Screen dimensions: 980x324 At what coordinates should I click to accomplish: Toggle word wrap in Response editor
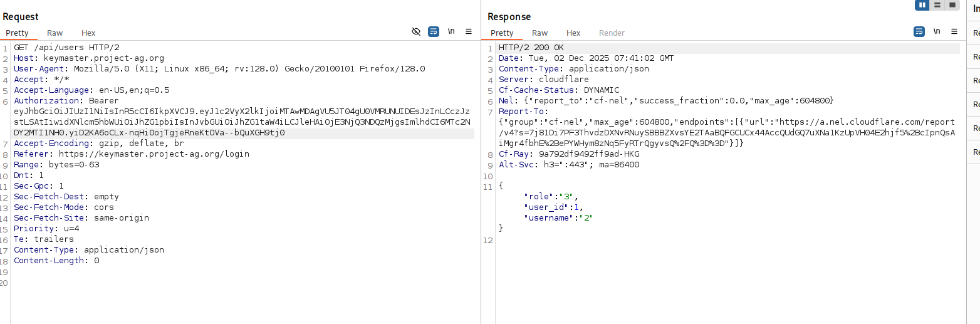tap(919, 31)
